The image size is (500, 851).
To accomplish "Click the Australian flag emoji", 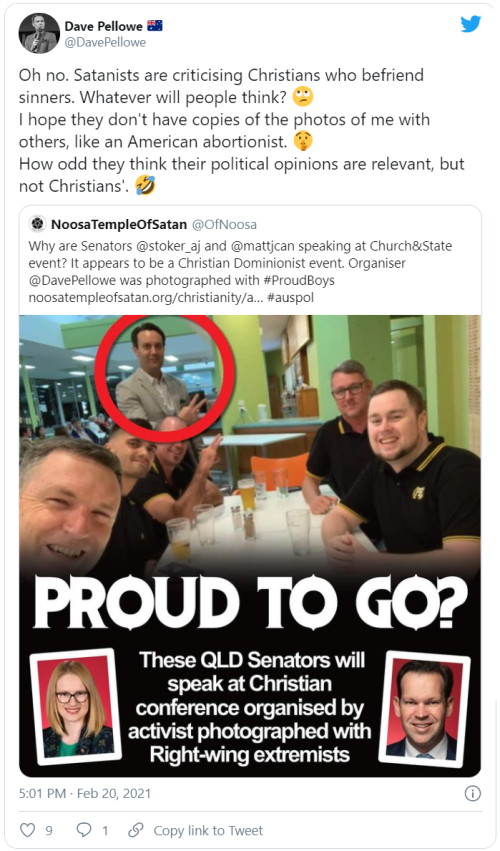I will pyautogui.click(x=155, y=26).
